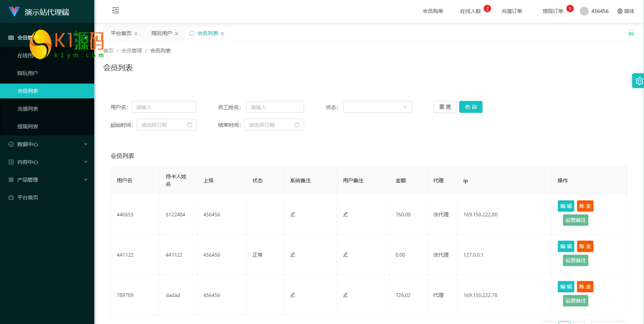Screen dimensions: 644x324
Task: Open calendar icon of 起始时间 field
Action: tap(190, 125)
